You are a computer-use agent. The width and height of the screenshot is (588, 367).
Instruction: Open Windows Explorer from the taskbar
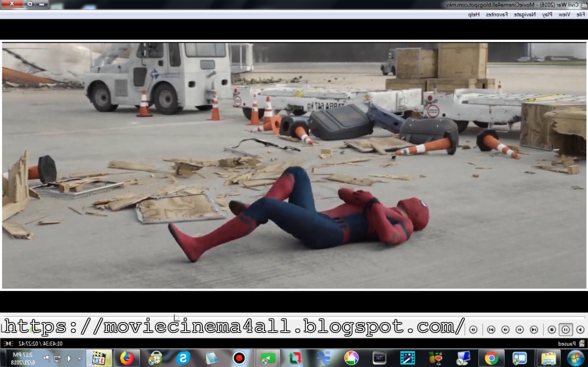[548, 358]
